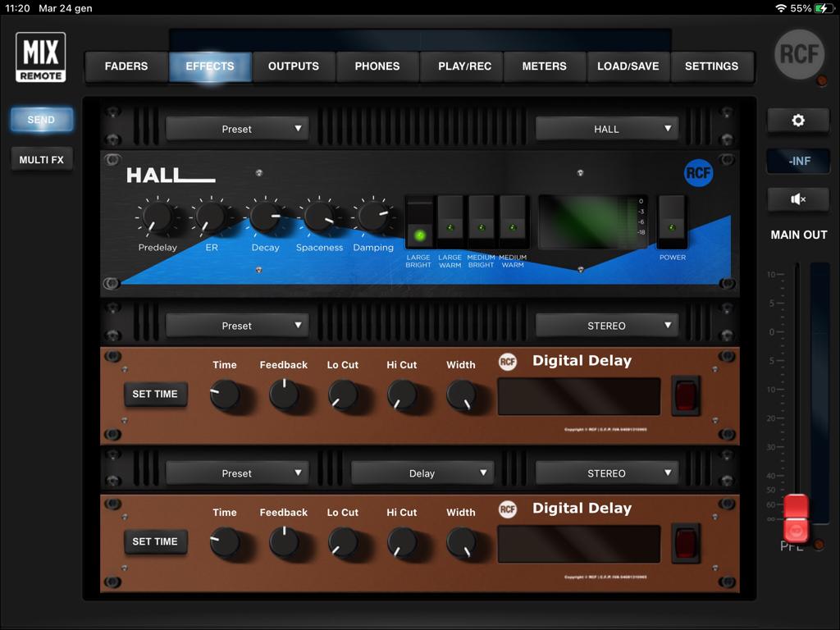Viewport: 840px width, 630px height.
Task: Click Hi Cut knob on first Digital Delay
Action: click(x=402, y=395)
